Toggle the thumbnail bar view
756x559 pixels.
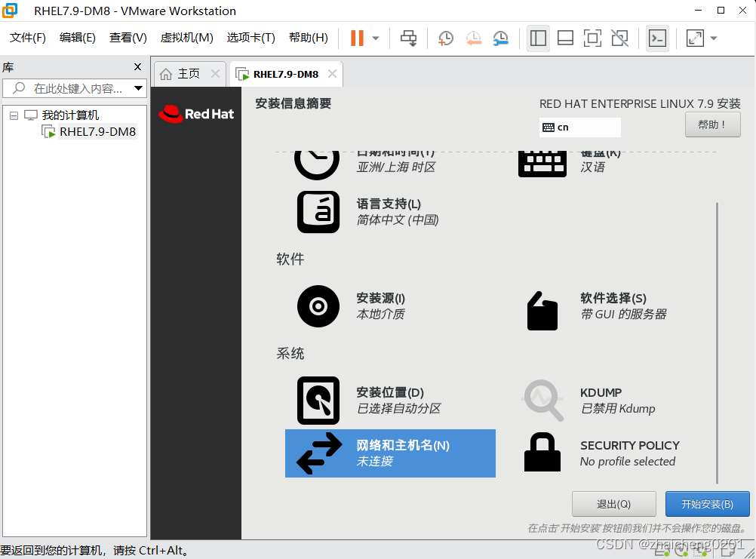(x=565, y=38)
